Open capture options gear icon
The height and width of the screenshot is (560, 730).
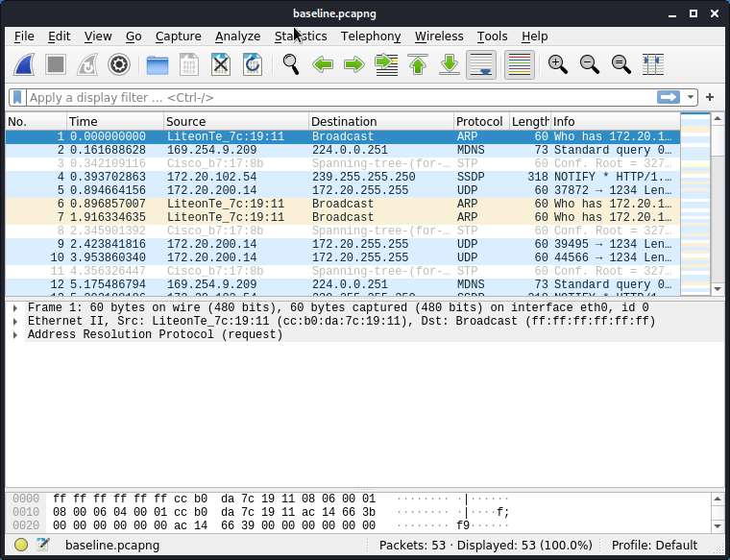119,64
